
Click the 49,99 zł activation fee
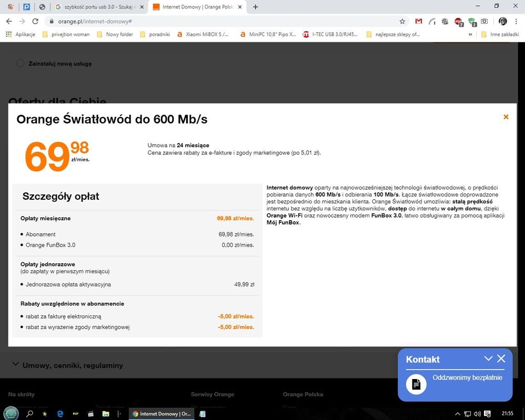pos(244,284)
